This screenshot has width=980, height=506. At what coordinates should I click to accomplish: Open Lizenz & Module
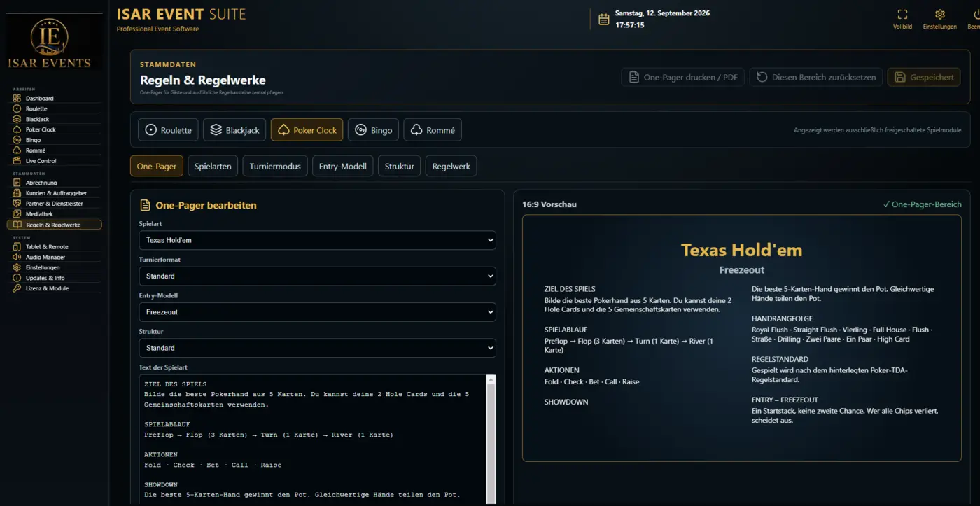(x=55, y=288)
